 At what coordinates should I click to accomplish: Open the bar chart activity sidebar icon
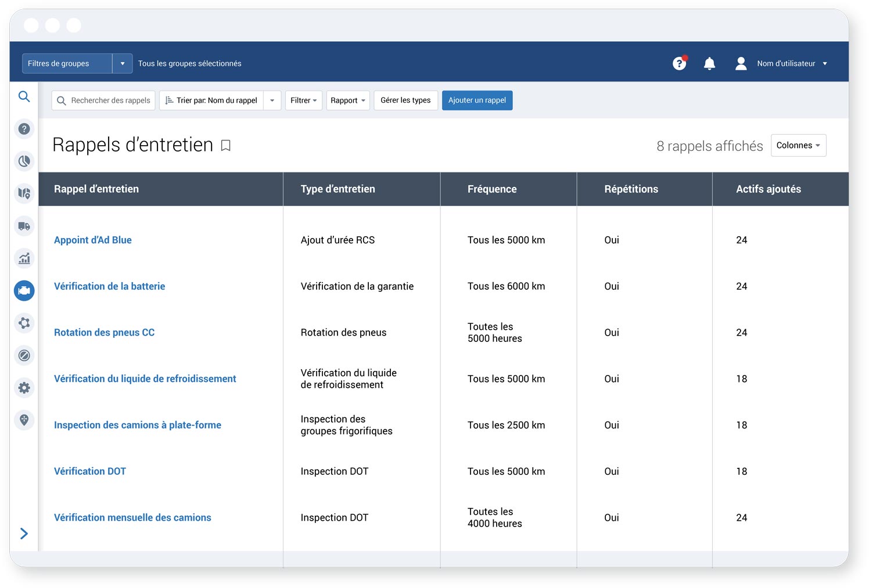coord(24,258)
